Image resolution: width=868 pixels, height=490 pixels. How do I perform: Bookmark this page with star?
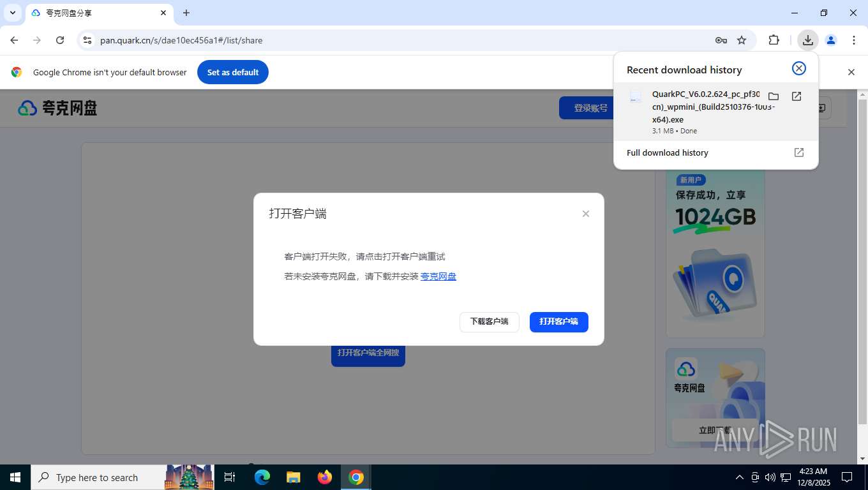coord(742,40)
